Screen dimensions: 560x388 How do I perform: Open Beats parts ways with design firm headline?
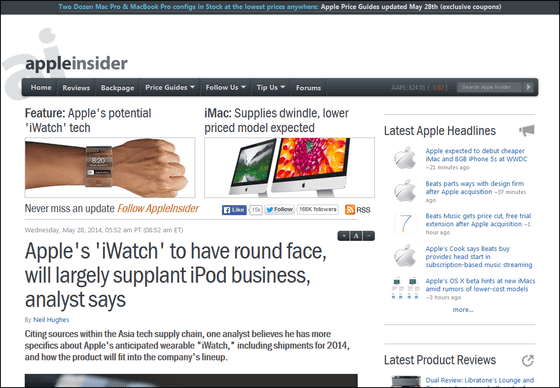coord(475,188)
